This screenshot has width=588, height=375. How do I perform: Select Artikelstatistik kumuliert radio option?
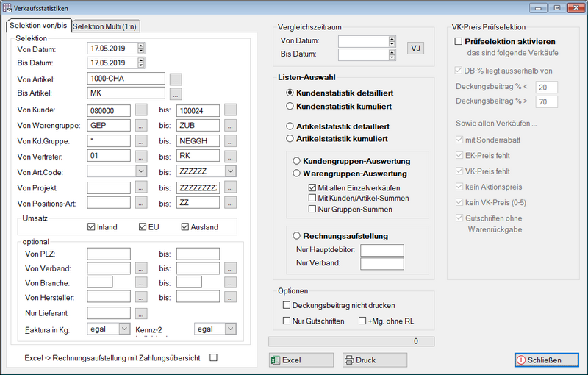(290, 138)
